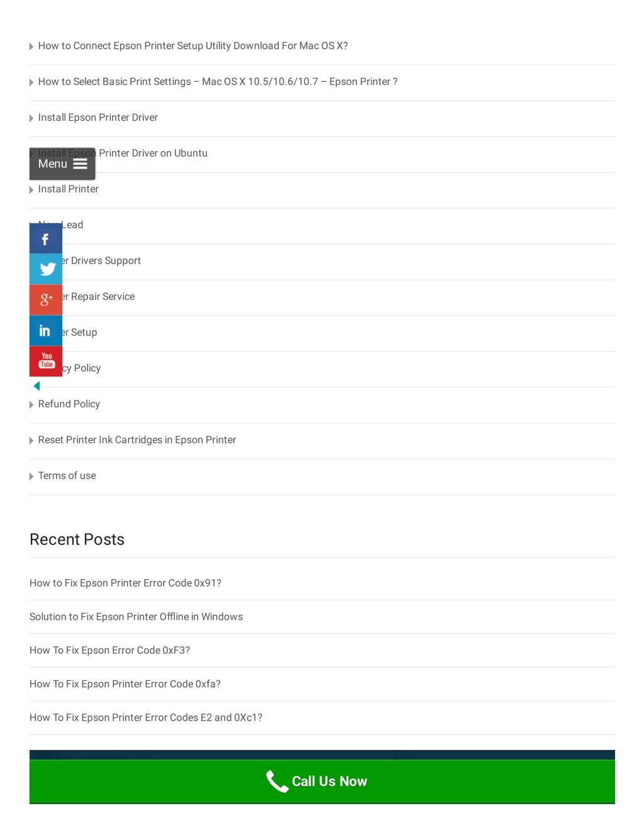
Task: Click arrow bullet beside Terms of use
Action: pos(31,477)
